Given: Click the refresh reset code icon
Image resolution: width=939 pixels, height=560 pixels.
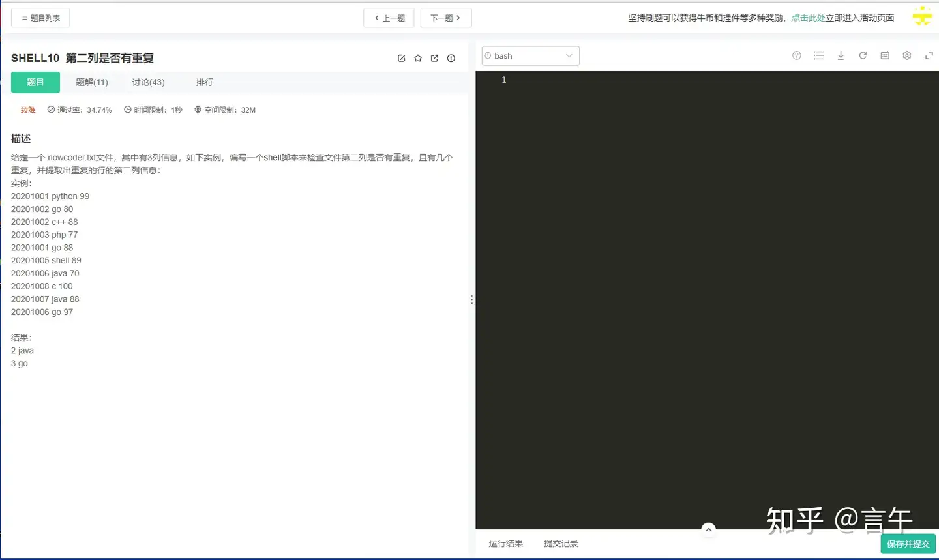Looking at the screenshot, I should point(863,56).
